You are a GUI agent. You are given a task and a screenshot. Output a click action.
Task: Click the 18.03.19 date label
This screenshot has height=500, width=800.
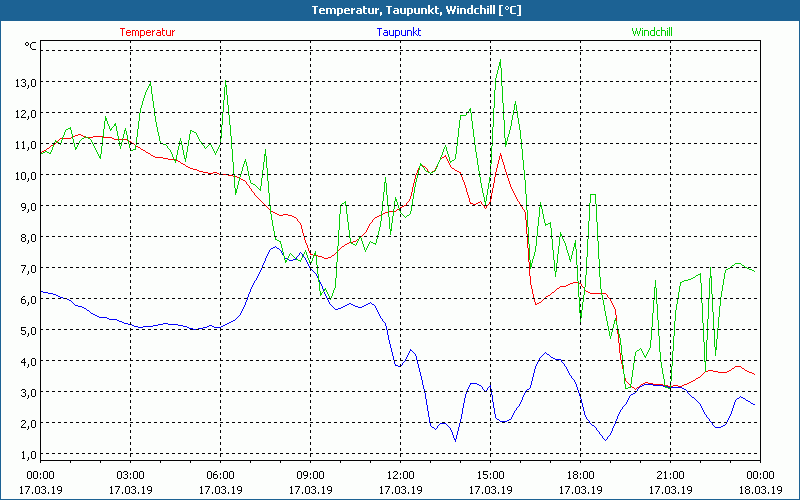click(x=760, y=490)
